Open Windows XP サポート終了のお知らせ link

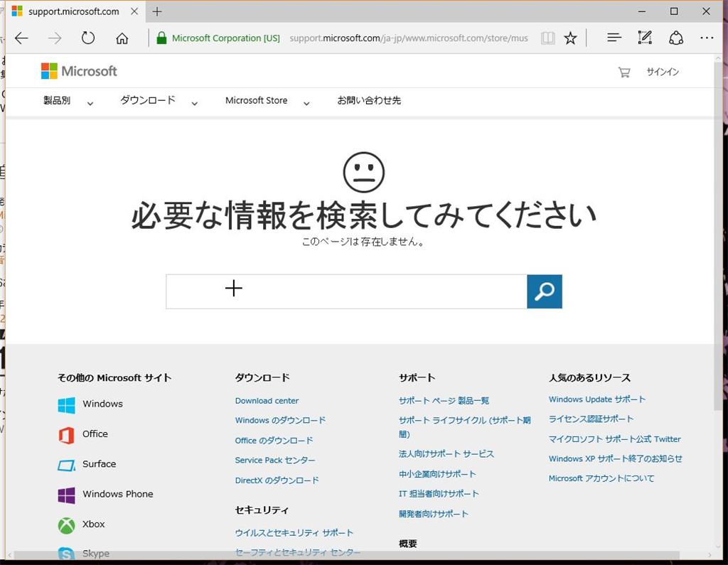click(616, 458)
